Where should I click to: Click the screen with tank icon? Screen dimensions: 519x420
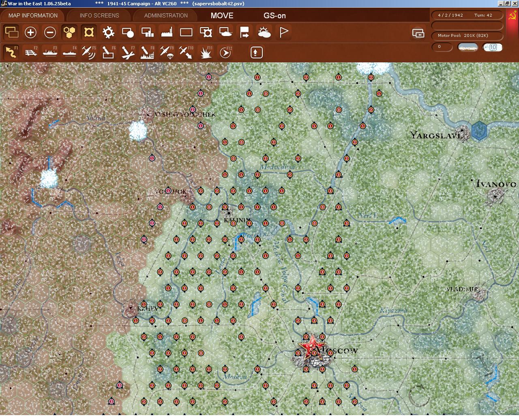tap(225, 32)
